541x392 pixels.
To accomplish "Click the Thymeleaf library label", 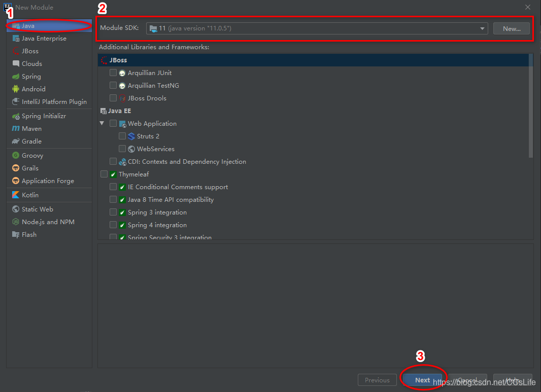I will click(134, 174).
